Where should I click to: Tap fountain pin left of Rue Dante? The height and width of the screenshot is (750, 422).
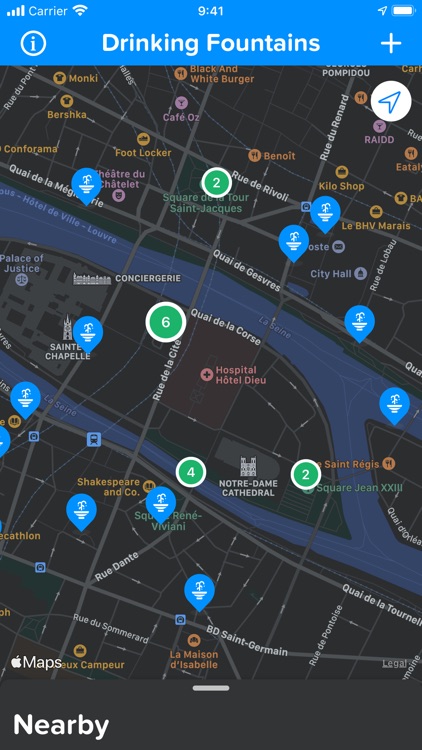(81, 512)
